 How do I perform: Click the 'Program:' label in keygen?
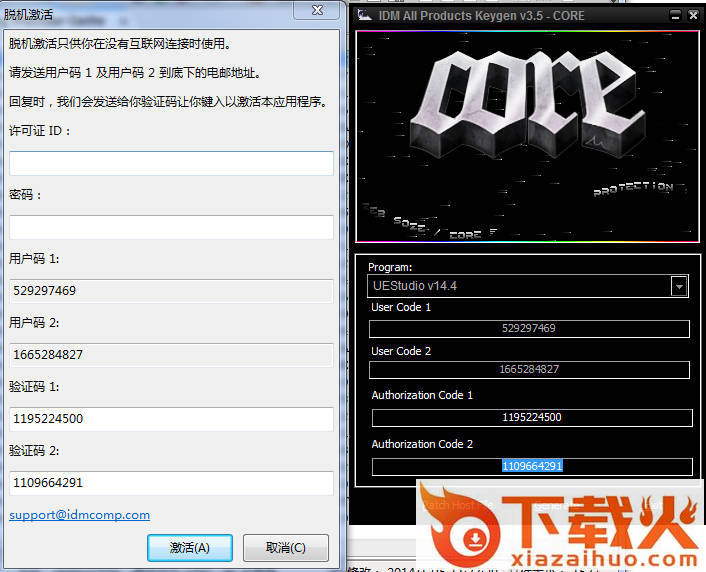[390, 267]
